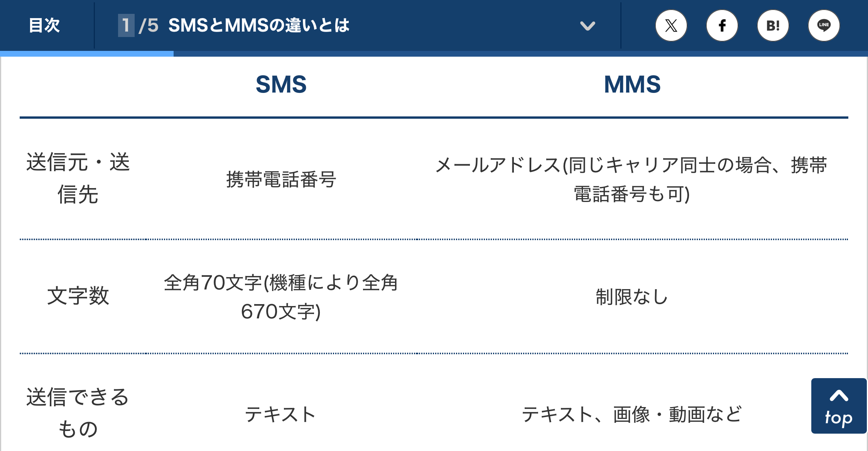The image size is (868, 451).
Task: Share this page on X
Action: coord(671,26)
